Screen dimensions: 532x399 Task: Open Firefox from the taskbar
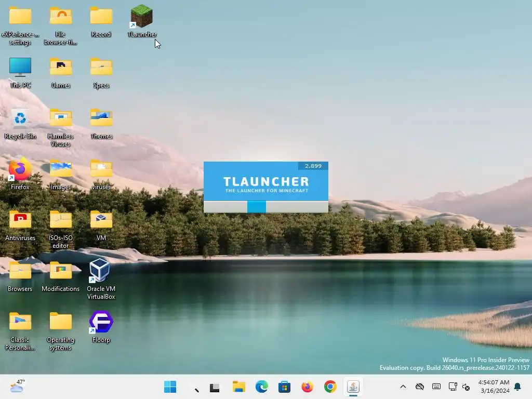[x=308, y=387]
